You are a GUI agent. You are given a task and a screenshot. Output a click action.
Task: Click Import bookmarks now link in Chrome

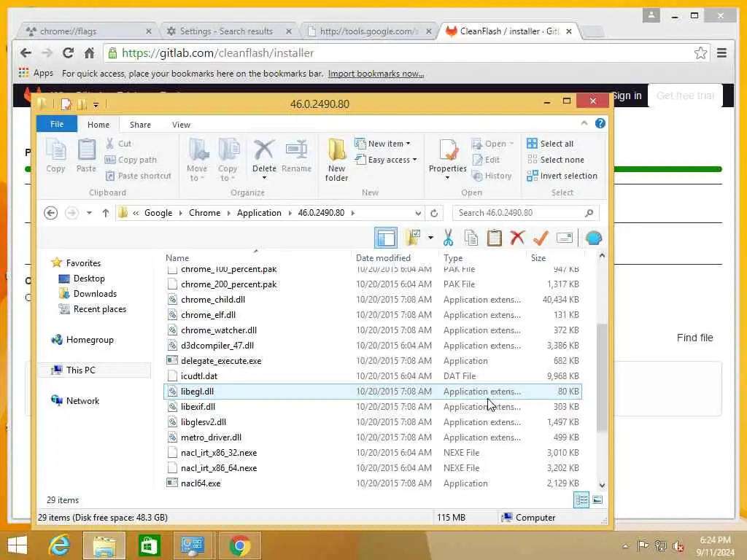coord(376,74)
